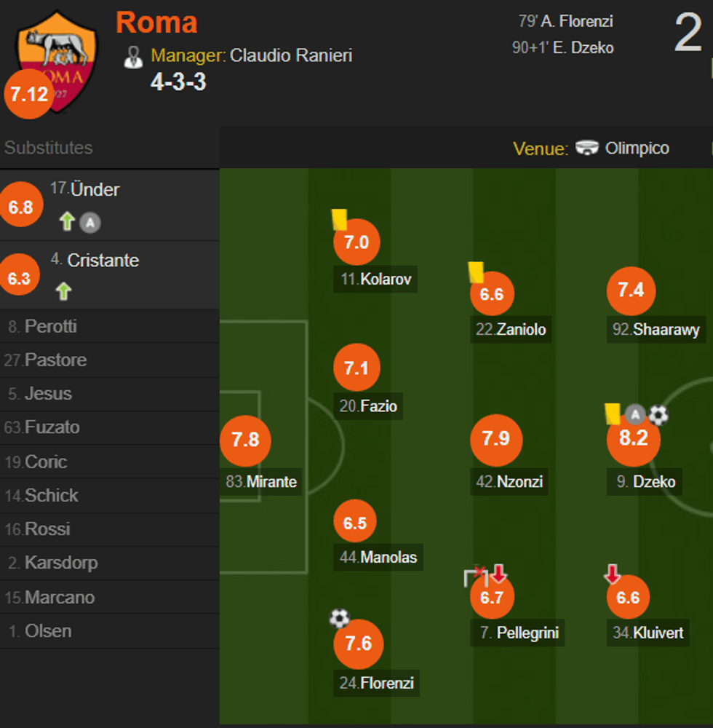Click the flag icon above Pellegrini
The width and height of the screenshot is (713, 728).
tap(477, 574)
